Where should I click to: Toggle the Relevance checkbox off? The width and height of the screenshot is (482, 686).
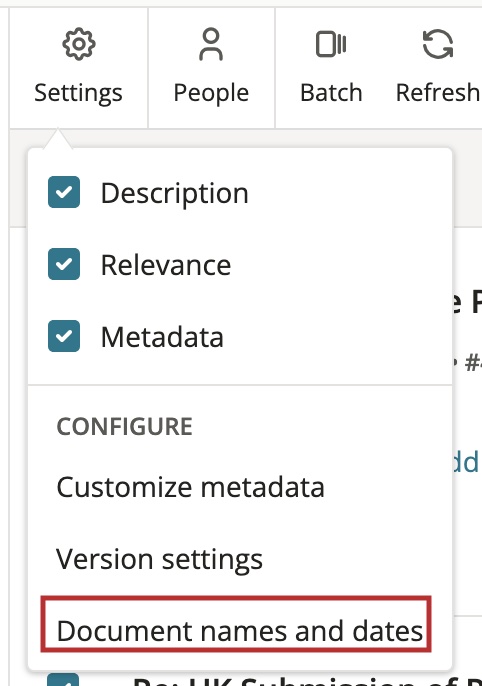click(64, 264)
